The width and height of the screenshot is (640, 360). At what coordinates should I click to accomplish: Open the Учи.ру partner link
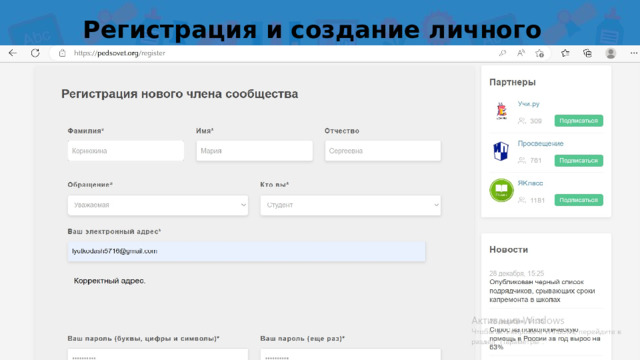coord(529,104)
